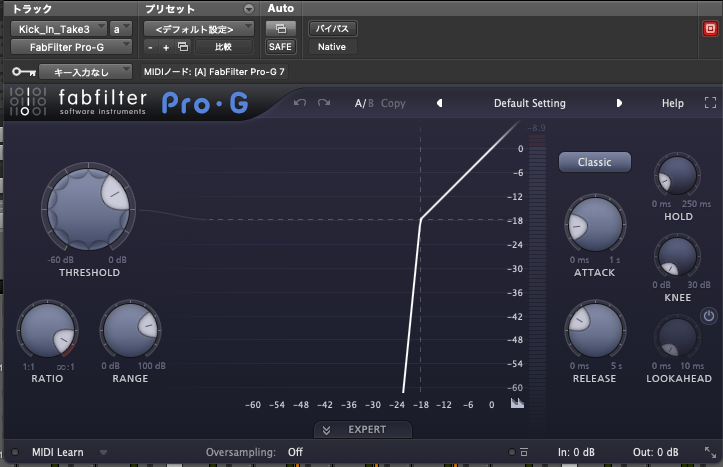This screenshot has height=467, width=723.
Task: Click the level display histogram icon
Action: pos(517,403)
